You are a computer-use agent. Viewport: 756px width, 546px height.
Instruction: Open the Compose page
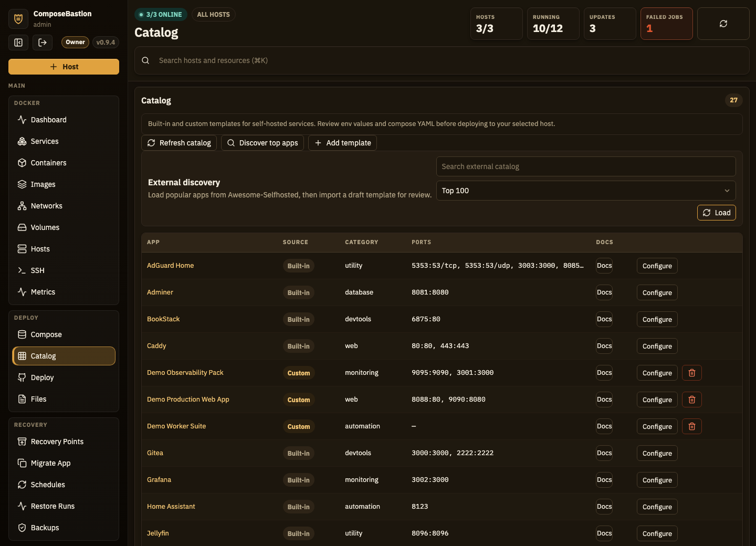[64, 334]
